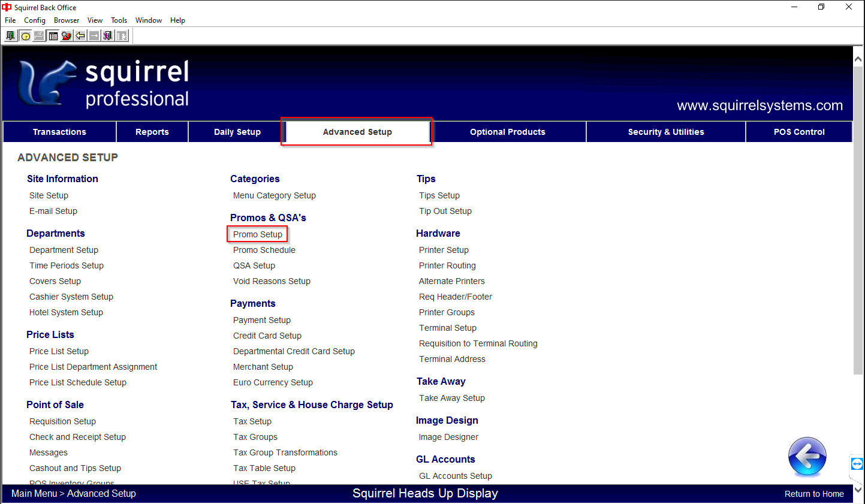The height and width of the screenshot is (504, 865).
Task: Open Price List Schedule Setup
Action: tap(78, 382)
